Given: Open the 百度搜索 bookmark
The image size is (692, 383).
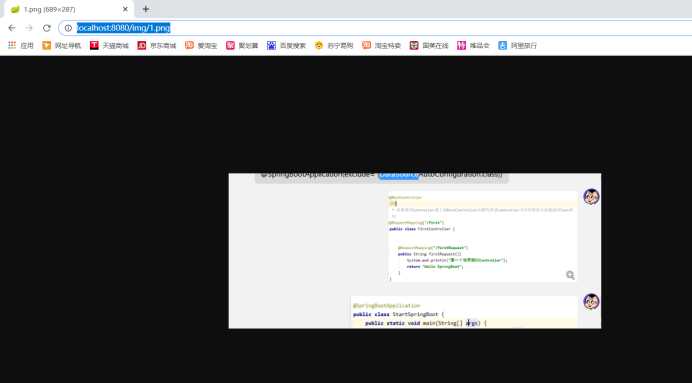Looking at the screenshot, I should 286,45.
